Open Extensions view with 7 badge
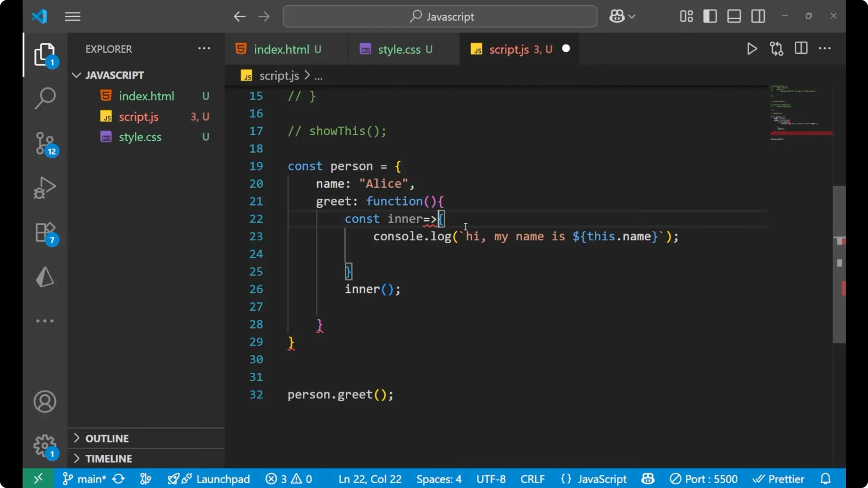 [x=45, y=233]
